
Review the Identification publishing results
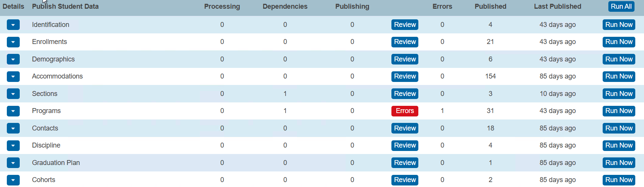click(405, 25)
